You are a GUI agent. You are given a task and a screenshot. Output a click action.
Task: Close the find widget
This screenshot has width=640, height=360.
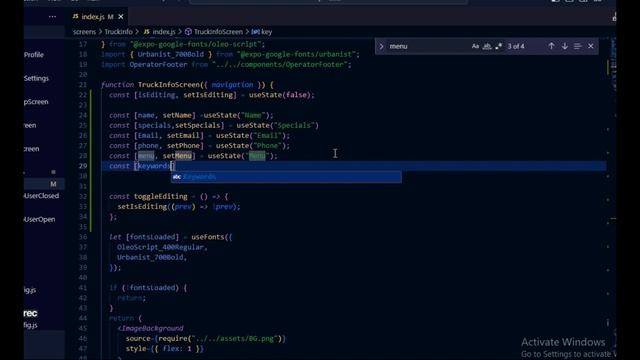click(x=591, y=46)
